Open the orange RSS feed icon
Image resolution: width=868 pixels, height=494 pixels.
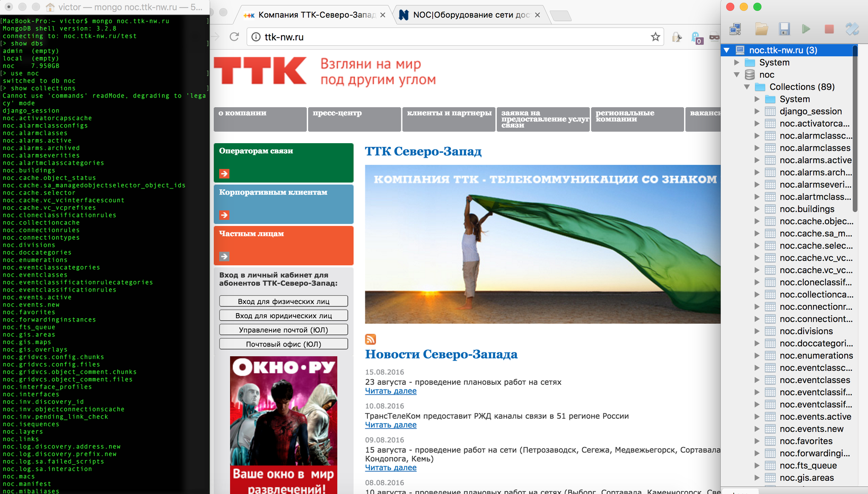tap(370, 339)
